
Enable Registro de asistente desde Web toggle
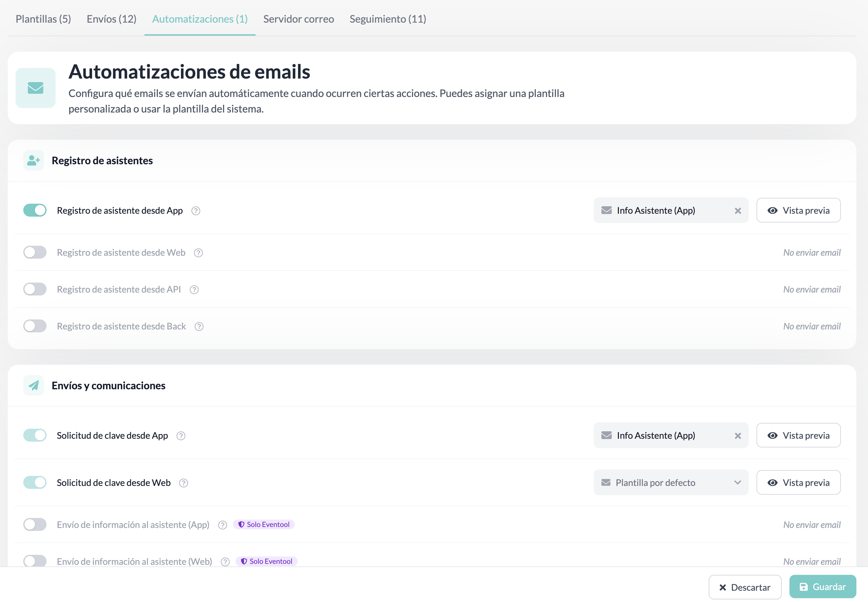[35, 252]
